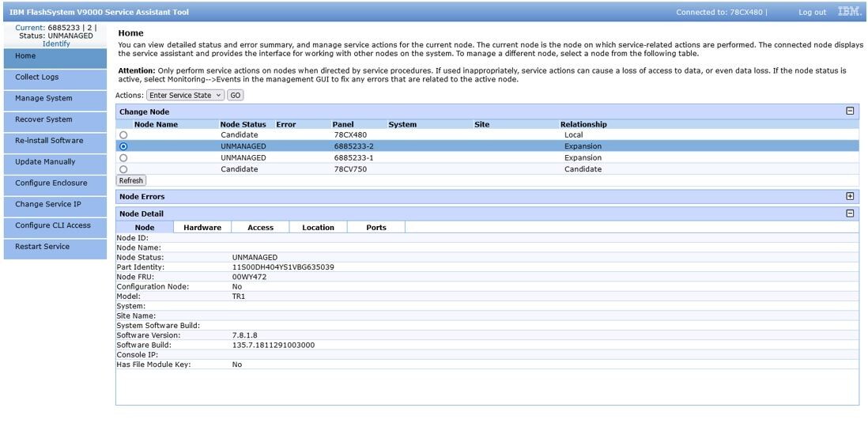
Task: Click Node FRU value 00WY472
Action: click(x=250, y=277)
